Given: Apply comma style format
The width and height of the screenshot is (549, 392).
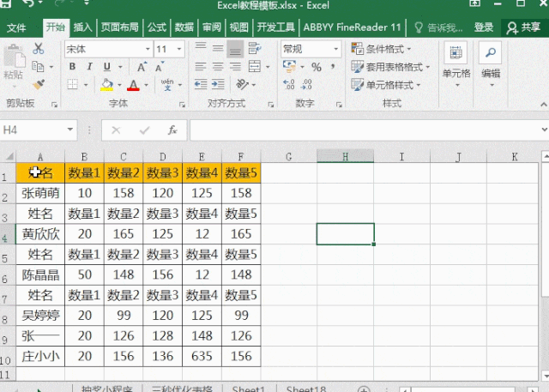Looking at the screenshot, I should (x=333, y=67).
